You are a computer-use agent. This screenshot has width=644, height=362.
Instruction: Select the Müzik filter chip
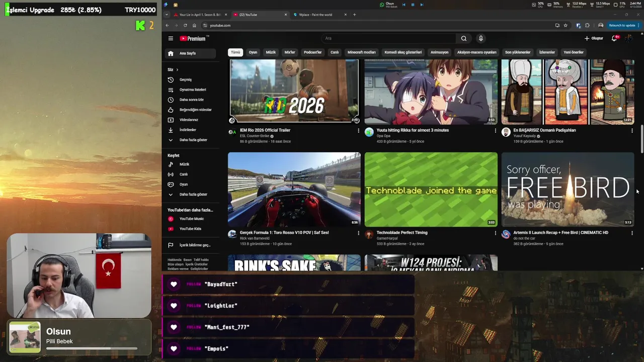(271, 52)
